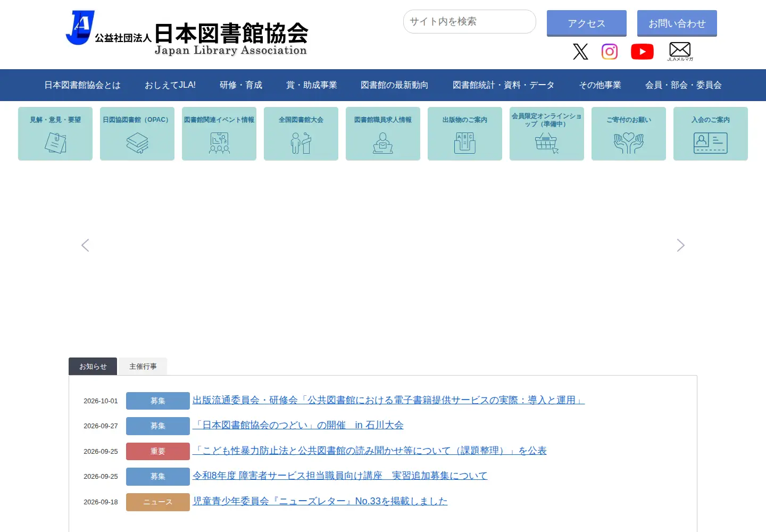Click the red 重要 tag
Image resolution: width=766 pixels, height=532 pixels.
158,451
